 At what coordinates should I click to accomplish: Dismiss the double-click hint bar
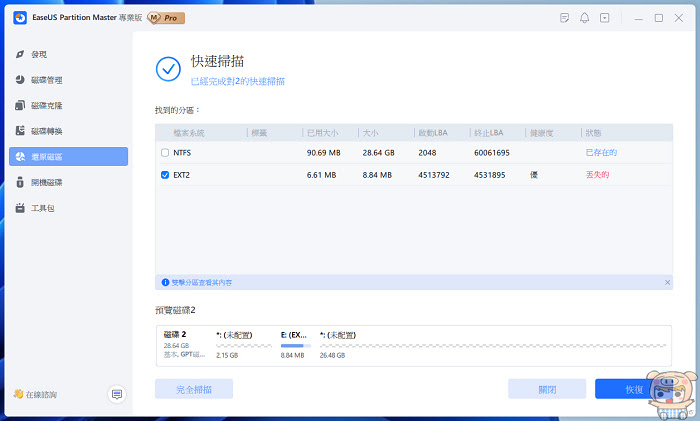pos(667,283)
